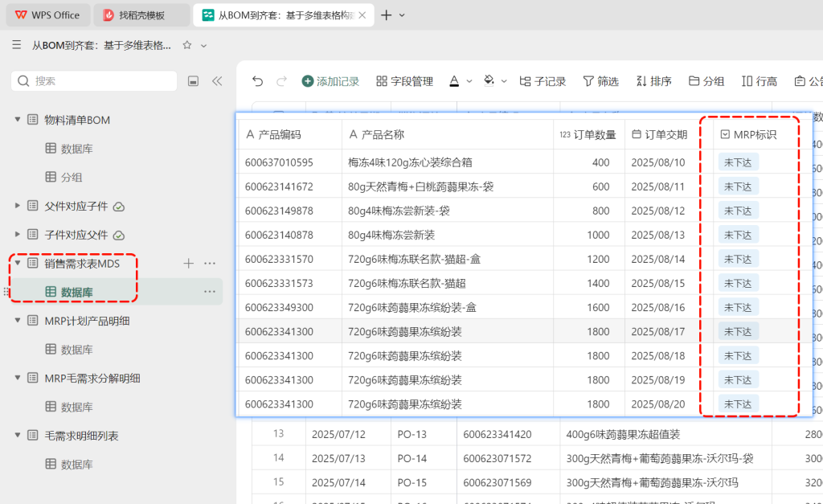Open the 筛选 filter tool
The image size is (823, 504).
[x=601, y=81]
